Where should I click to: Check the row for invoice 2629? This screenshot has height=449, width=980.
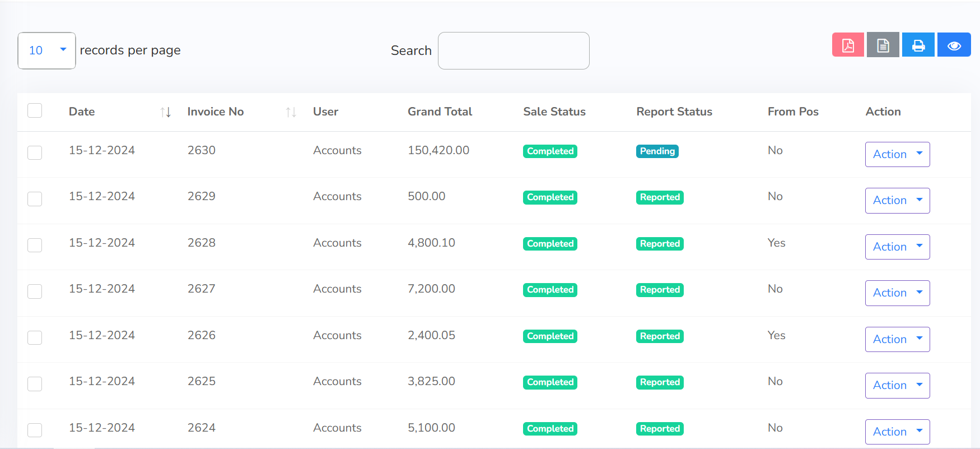[x=35, y=199]
